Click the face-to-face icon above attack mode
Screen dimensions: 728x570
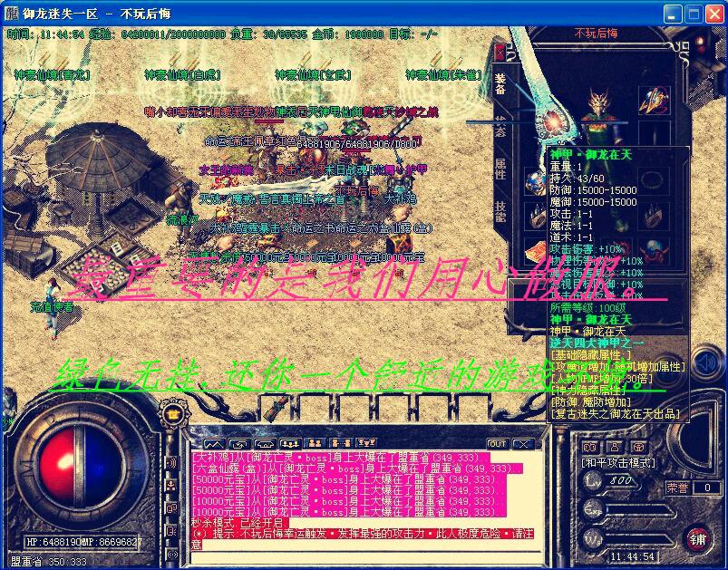(x=589, y=447)
